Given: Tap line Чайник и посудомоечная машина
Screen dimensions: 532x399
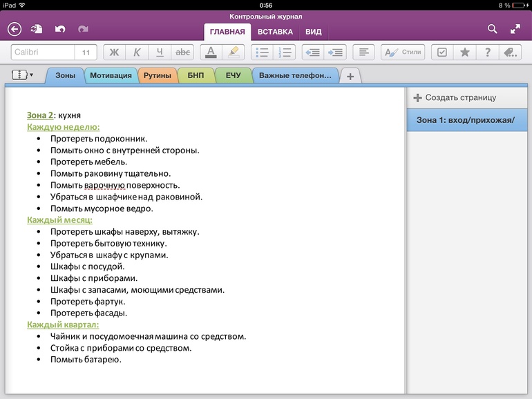Looking at the screenshot, I should pos(149,336).
